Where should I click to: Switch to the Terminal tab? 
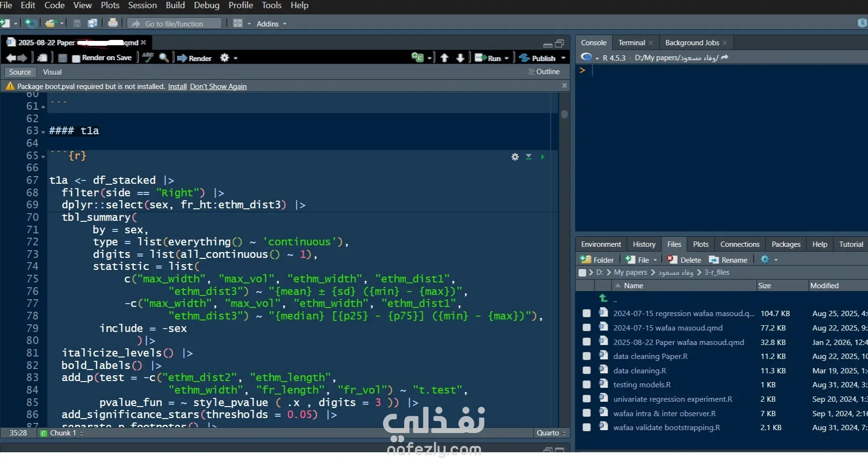pyautogui.click(x=631, y=43)
